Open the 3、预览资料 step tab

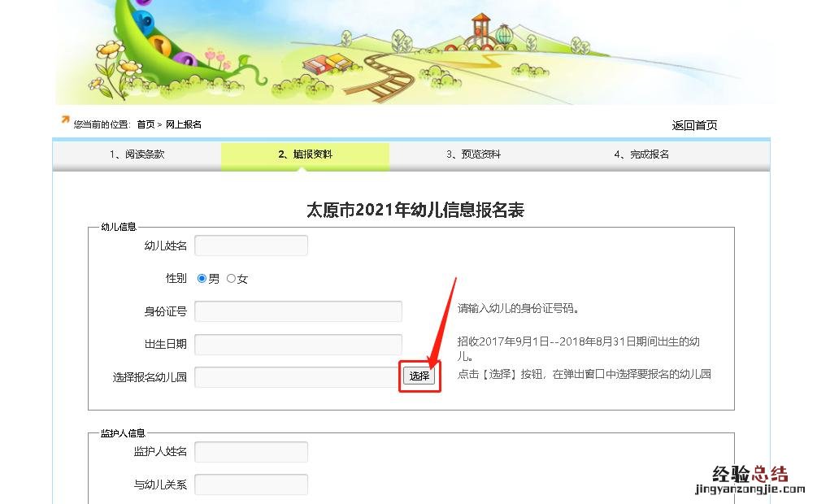(x=473, y=154)
